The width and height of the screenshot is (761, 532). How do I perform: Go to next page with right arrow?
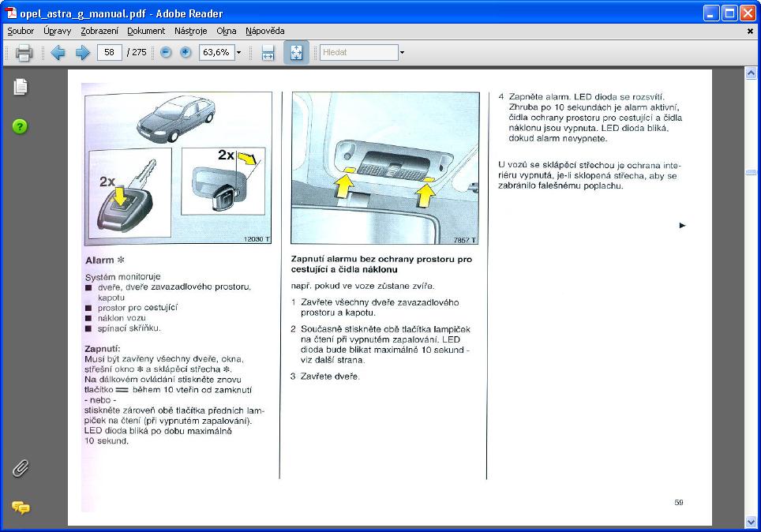tap(82, 53)
